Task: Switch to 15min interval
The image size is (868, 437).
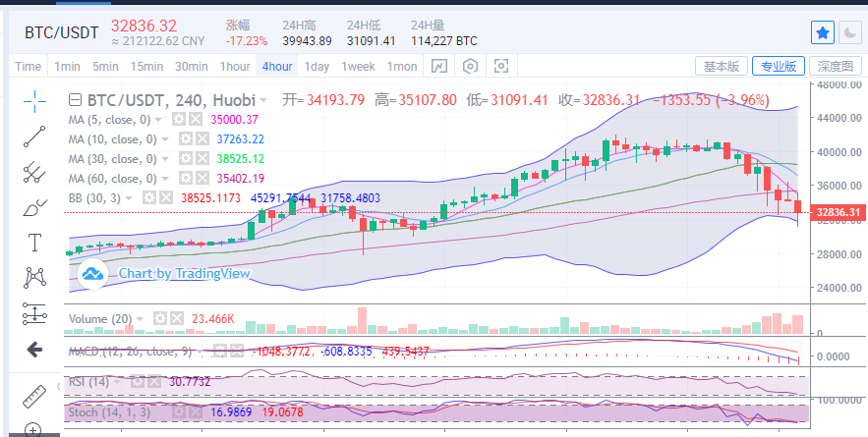Action: (x=146, y=67)
